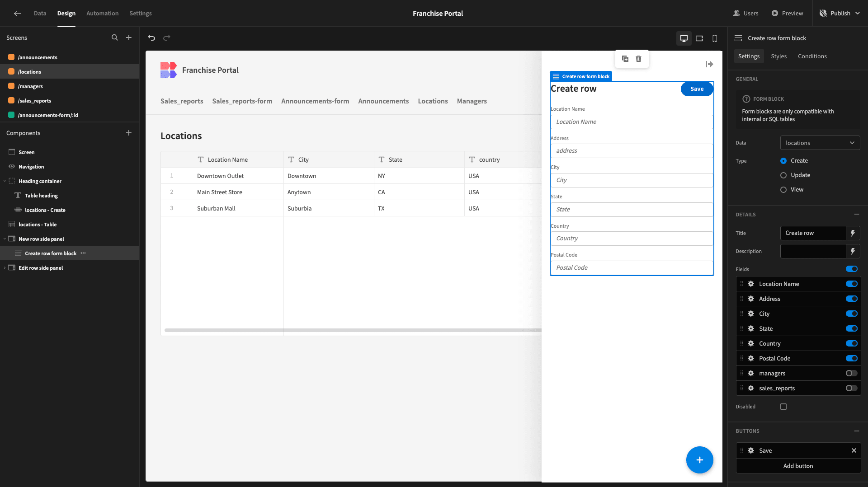Toggle the main Fields switch
868x487 pixels.
tap(852, 269)
